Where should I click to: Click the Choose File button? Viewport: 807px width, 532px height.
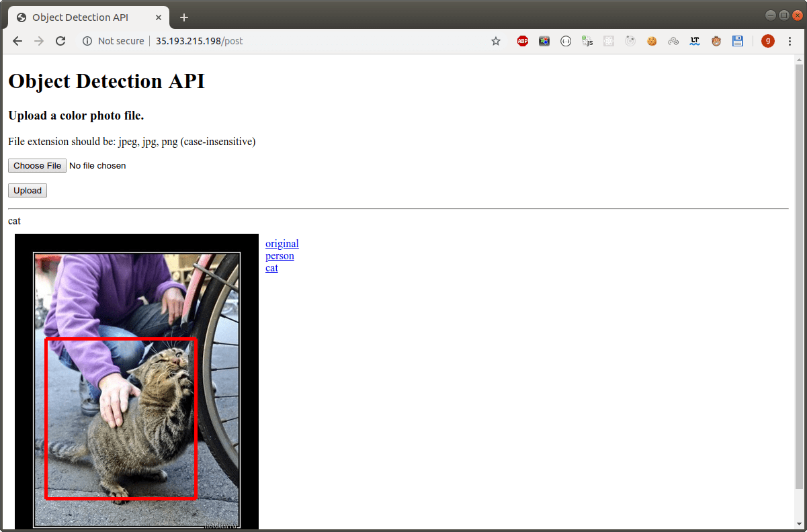click(37, 165)
